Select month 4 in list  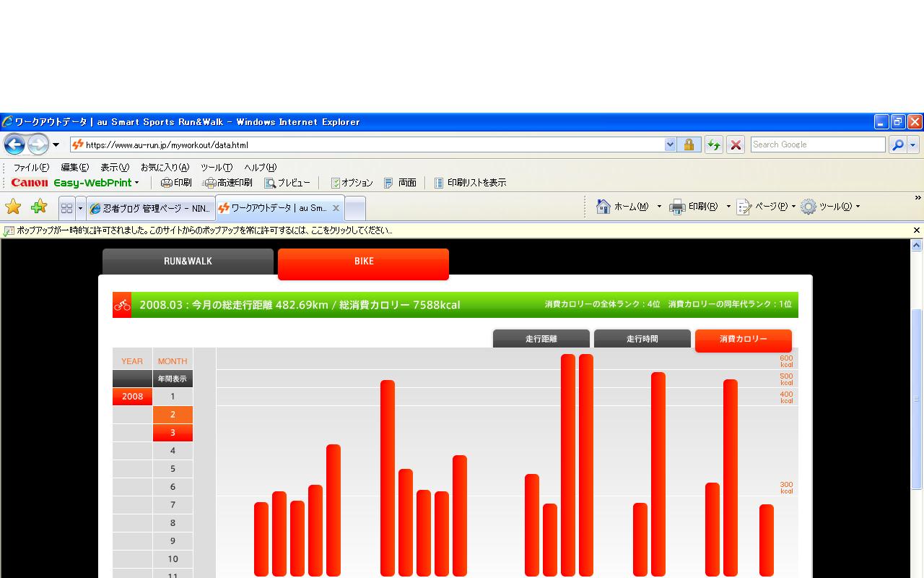(x=173, y=451)
